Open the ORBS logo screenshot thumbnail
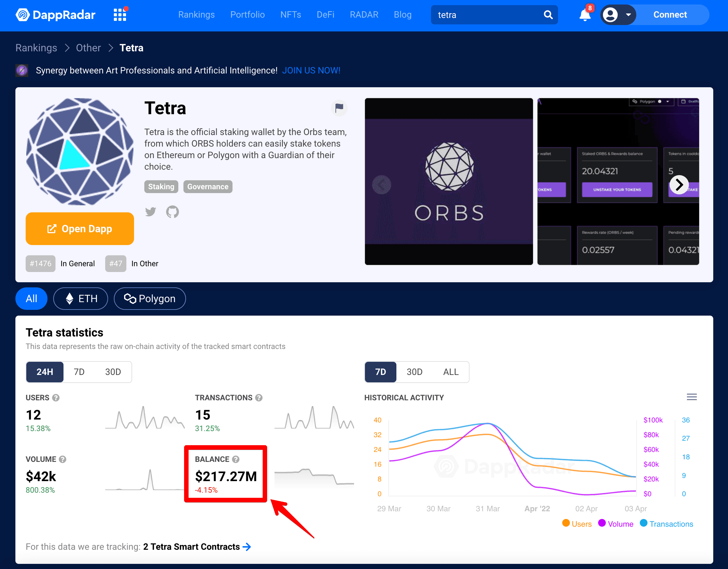728x569 pixels. (x=449, y=181)
